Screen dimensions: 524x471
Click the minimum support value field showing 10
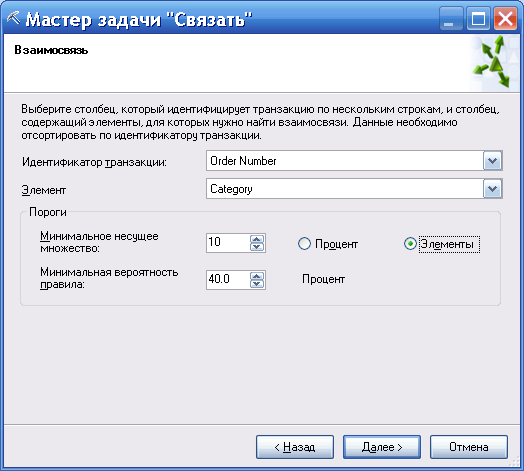(x=228, y=243)
